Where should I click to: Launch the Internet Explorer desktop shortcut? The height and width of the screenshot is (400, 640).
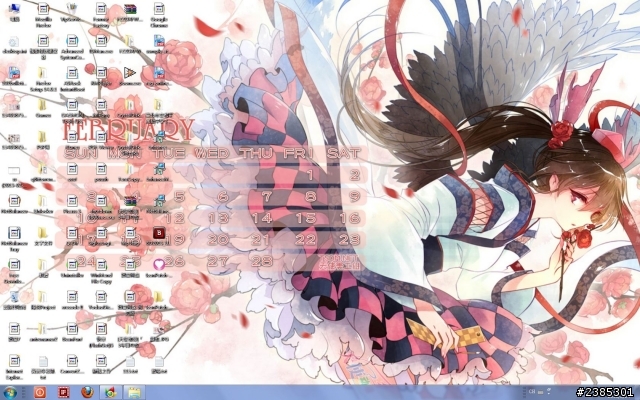[x=14, y=366]
